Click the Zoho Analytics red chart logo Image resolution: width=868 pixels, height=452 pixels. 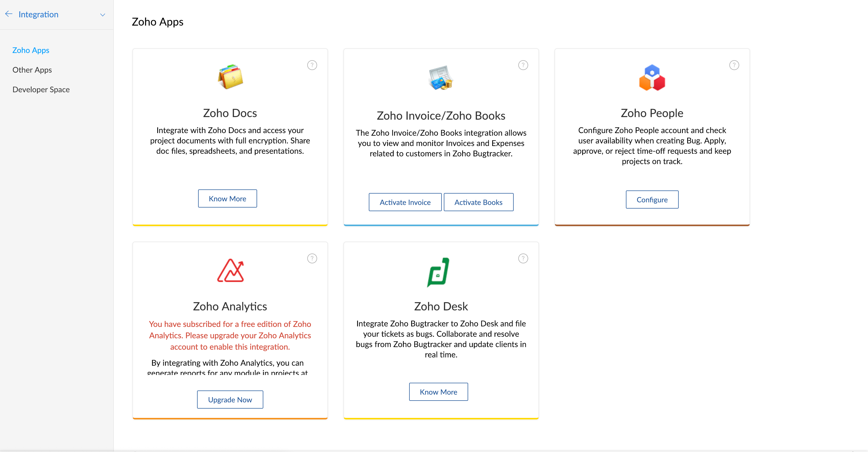(230, 270)
